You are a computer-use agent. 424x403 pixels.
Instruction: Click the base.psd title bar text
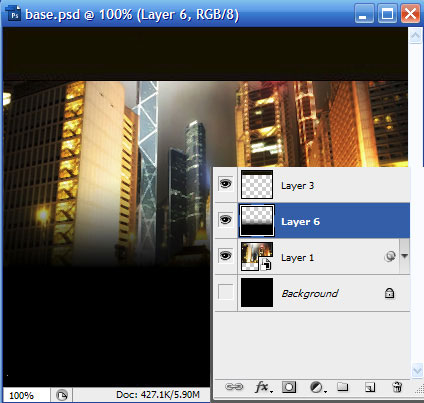[132, 15]
